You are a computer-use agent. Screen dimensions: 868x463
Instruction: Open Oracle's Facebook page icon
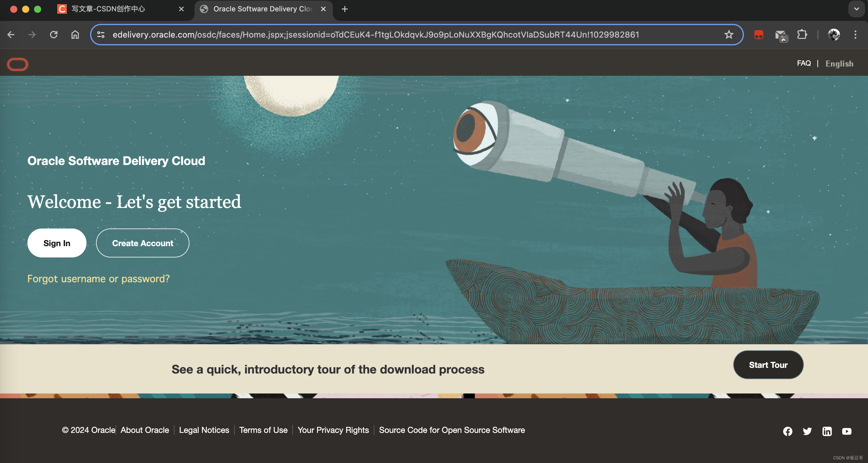pos(787,431)
